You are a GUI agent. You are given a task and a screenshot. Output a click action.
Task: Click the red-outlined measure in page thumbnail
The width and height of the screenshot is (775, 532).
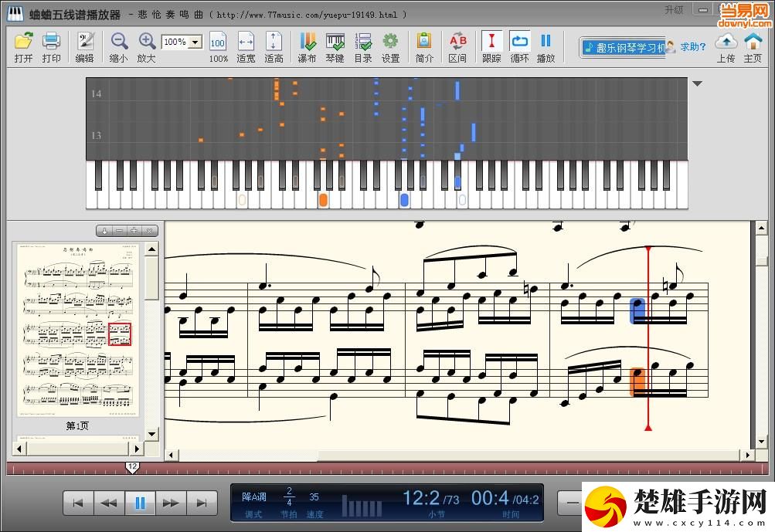[120, 334]
